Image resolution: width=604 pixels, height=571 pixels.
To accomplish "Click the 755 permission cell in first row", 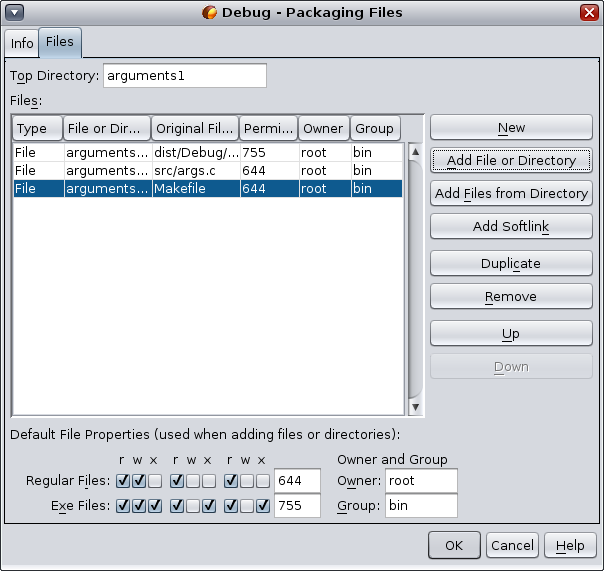I will [x=270, y=153].
